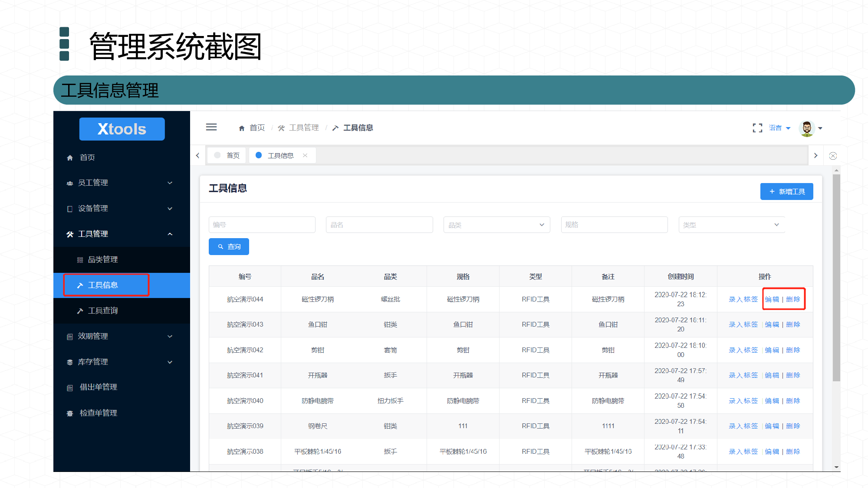Click the 检查单管理 bug icon
868x488 pixels.
[x=69, y=413]
